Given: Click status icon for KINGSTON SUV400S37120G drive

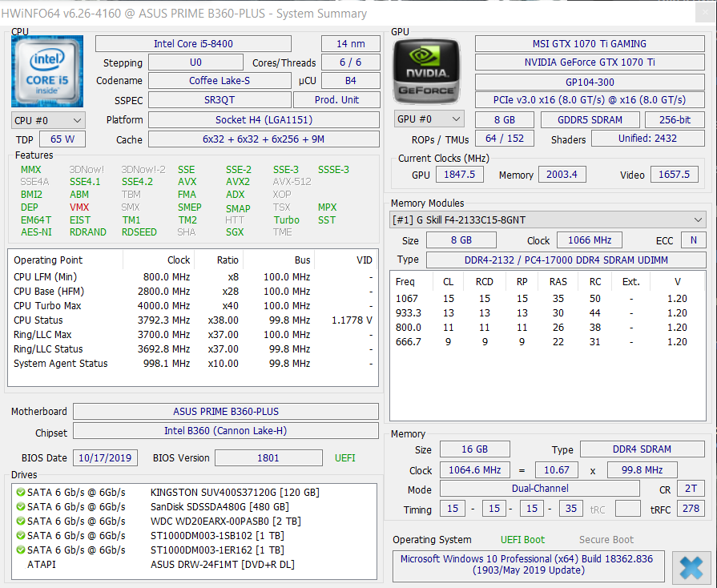Looking at the screenshot, I should point(20,493).
